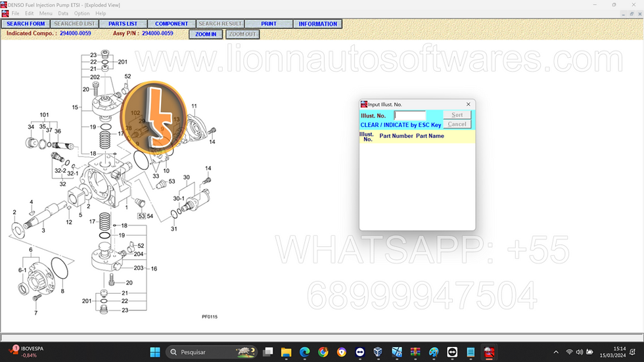This screenshot has height=362, width=644.
Task: Open the Data menu
Action: tap(63, 13)
